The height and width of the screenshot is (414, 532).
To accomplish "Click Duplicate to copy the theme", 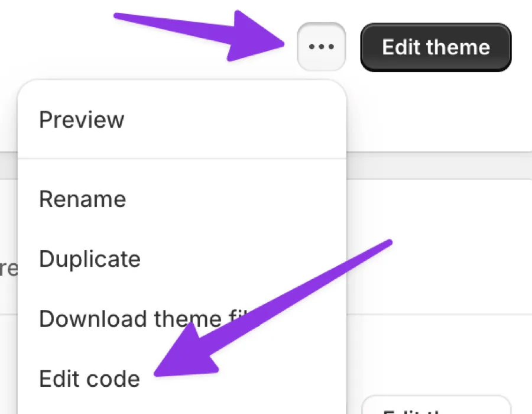I will pyautogui.click(x=89, y=259).
